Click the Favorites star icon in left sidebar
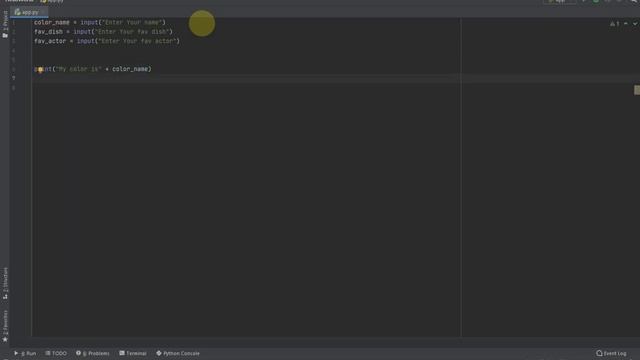 click(x=5, y=339)
